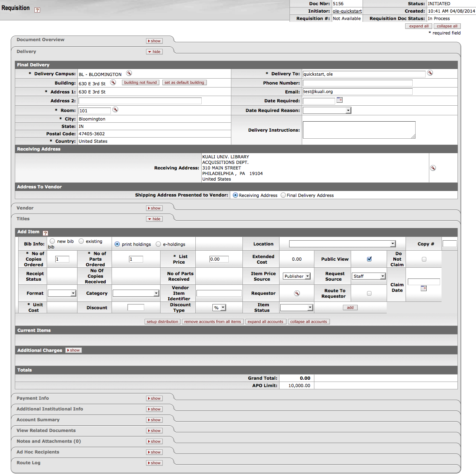
Task: Show Notes and Attachments section
Action: pyautogui.click(x=154, y=442)
